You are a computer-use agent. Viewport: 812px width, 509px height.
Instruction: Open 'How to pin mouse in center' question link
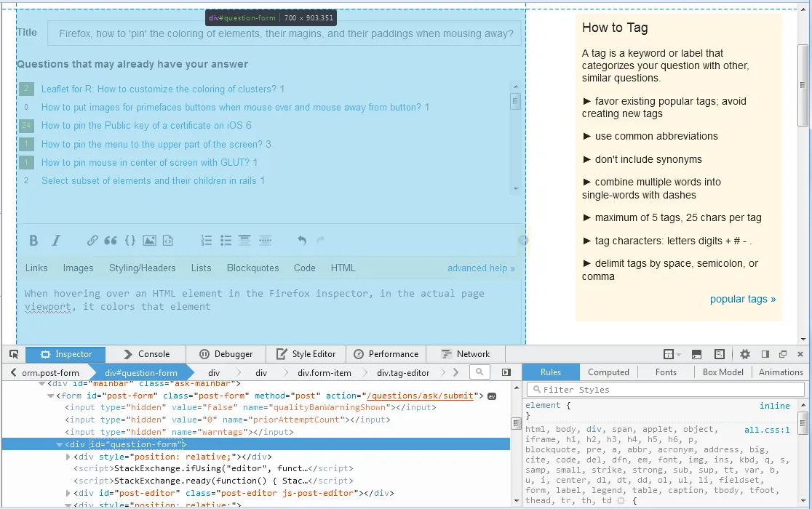(x=146, y=162)
